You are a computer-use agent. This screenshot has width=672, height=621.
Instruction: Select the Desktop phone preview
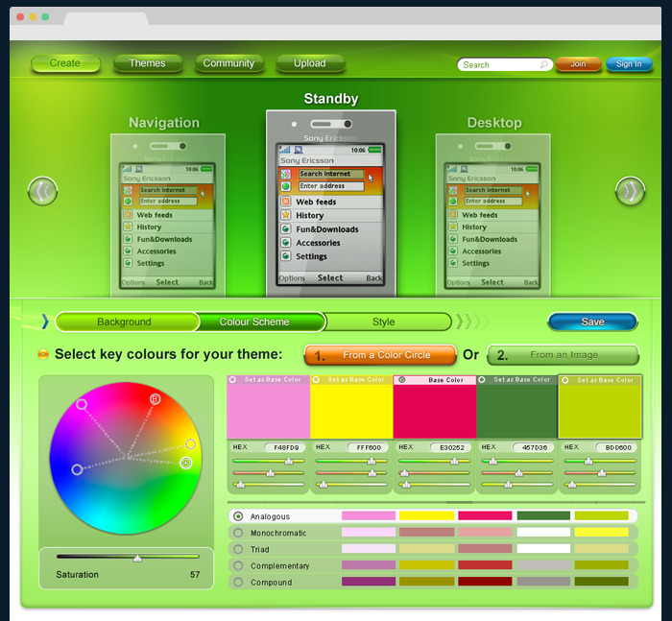492,215
